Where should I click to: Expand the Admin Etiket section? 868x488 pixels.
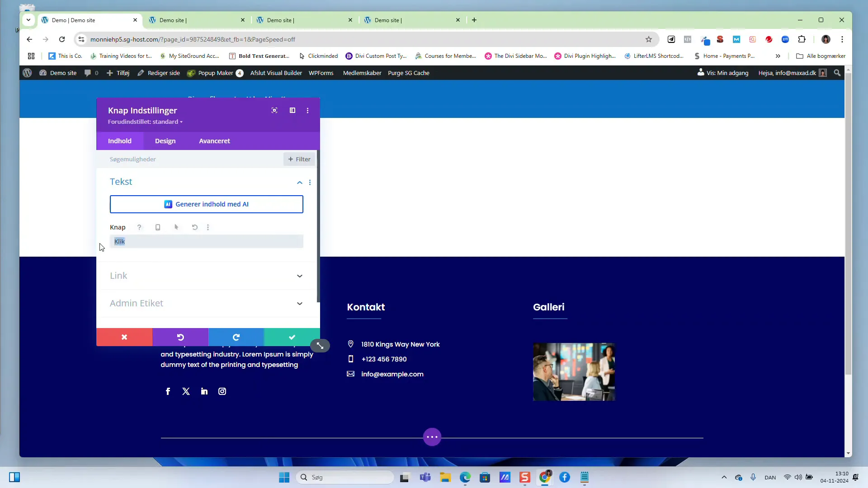pyautogui.click(x=207, y=303)
